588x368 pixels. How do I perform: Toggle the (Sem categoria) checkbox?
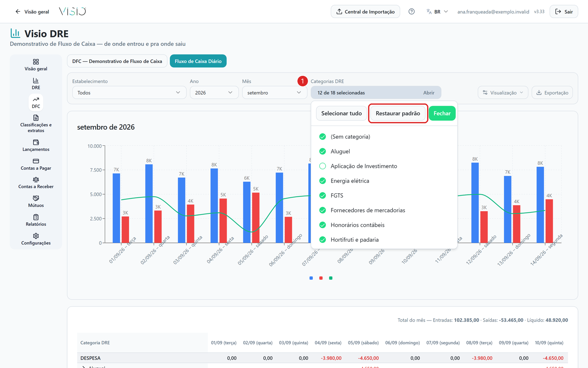point(323,137)
